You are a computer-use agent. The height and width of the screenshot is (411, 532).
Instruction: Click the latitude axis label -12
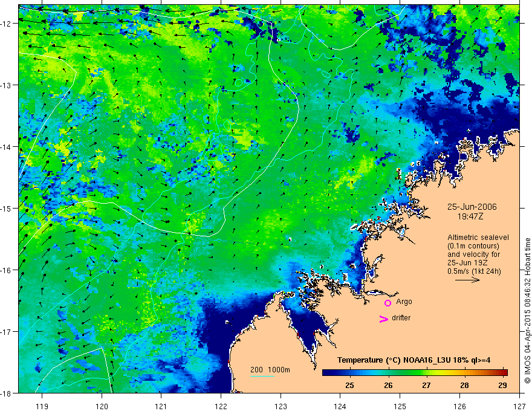pos(6,24)
